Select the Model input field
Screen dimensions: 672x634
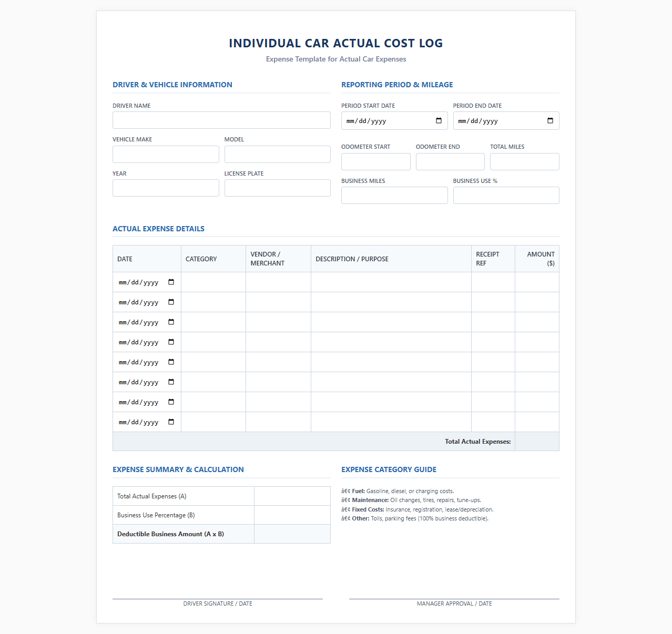278,154
